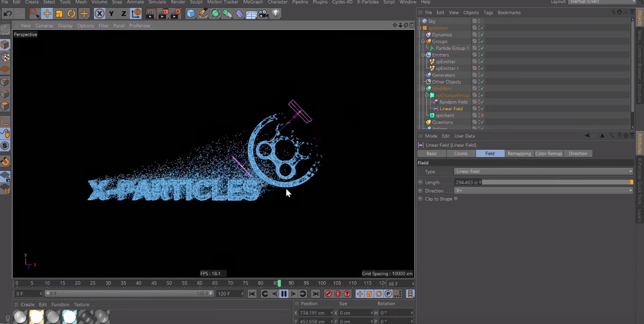Open Attributes User Data menu
This screenshot has width=644, height=324.
(x=465, y=136)
